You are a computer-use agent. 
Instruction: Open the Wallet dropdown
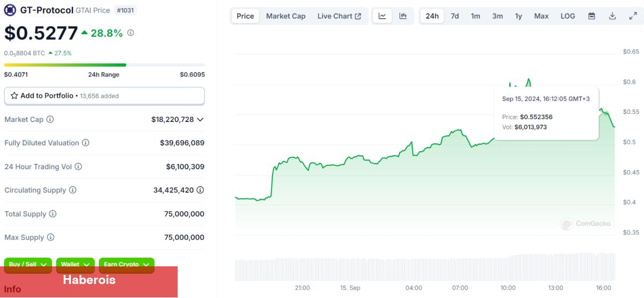tap(75, 264)
